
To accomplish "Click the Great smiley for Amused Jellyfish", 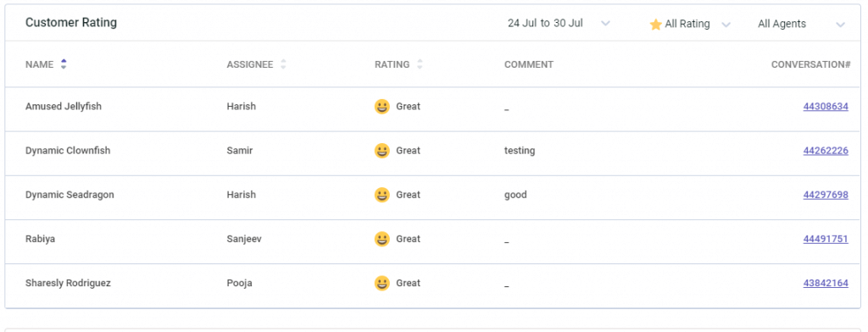I will point(382,106).
